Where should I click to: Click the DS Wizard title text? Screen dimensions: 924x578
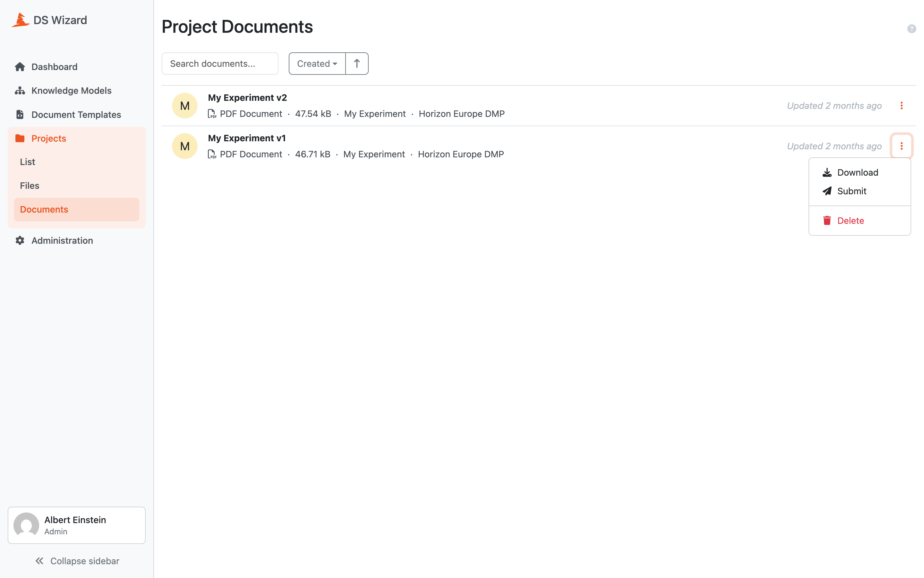(x=60, y=20)
